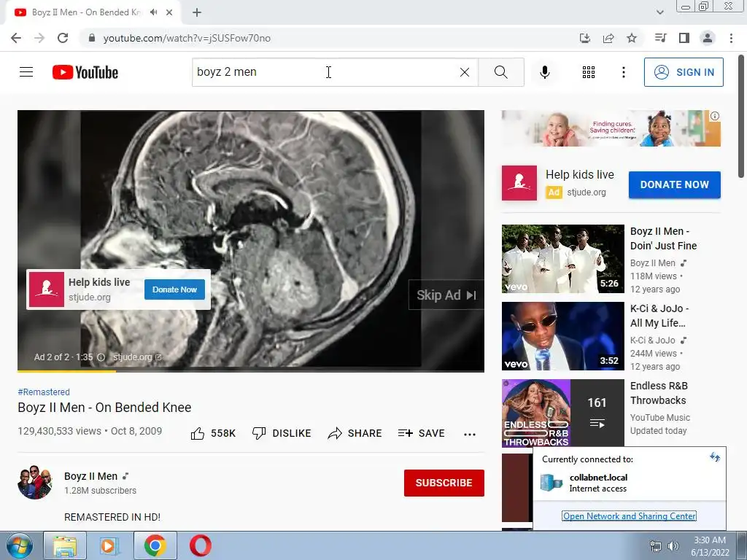747x560 pixels.
Task: Open the YouTube guide hamburger menu
Action: tap(26, 72)
